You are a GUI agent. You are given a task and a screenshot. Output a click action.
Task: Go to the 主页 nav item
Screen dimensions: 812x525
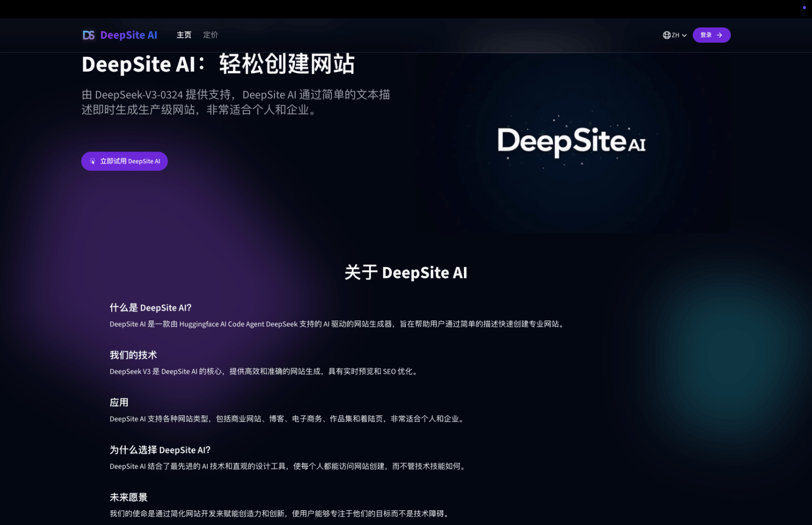coord(184,35)
